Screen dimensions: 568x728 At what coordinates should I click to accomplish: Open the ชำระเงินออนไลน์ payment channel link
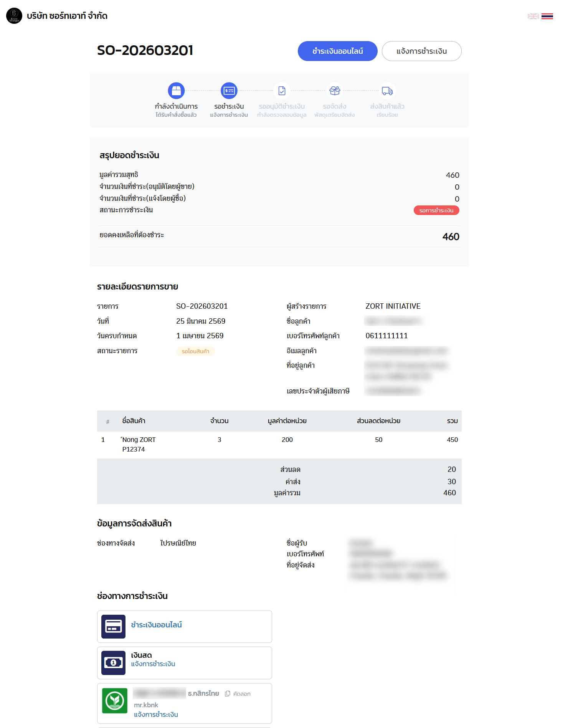[156, 625]
